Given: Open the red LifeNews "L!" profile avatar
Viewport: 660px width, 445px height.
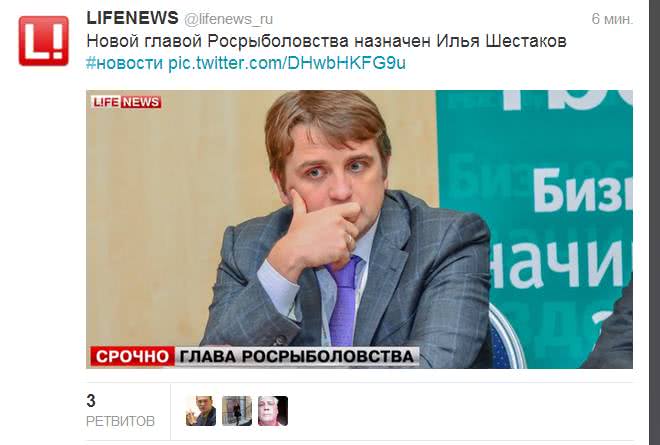Looking at the screenshot, I should [43, 41].
